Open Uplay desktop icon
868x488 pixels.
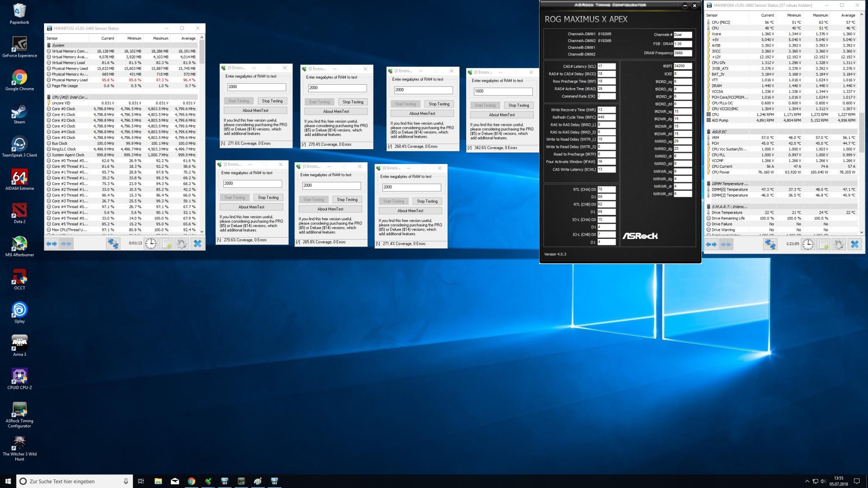(19, 313)
